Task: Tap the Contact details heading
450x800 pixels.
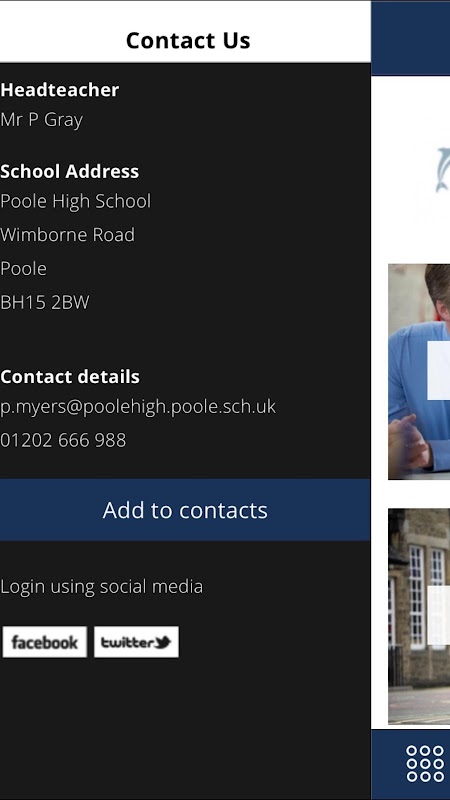Action: 70,377
